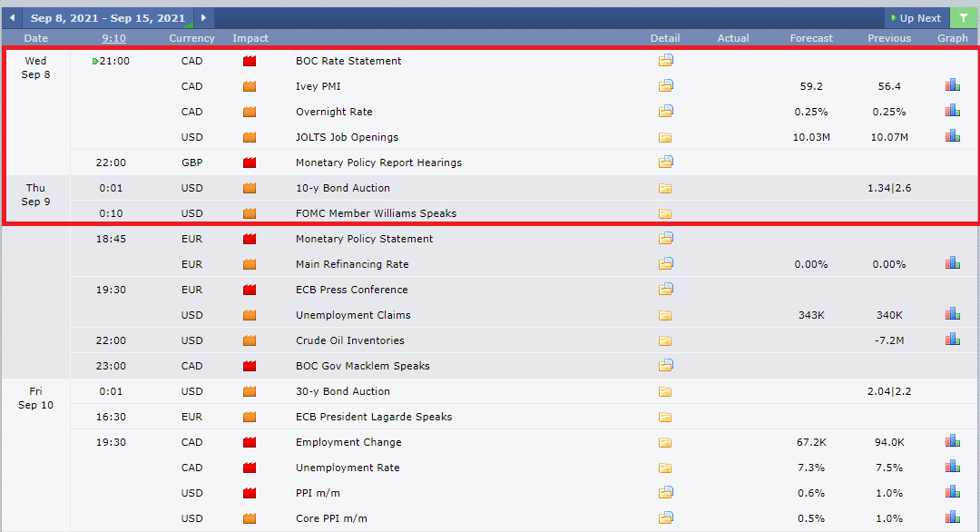The image size is (980, 532).
Task: Open detail folder for BOC Rate Statement
Action: [666, 61]
